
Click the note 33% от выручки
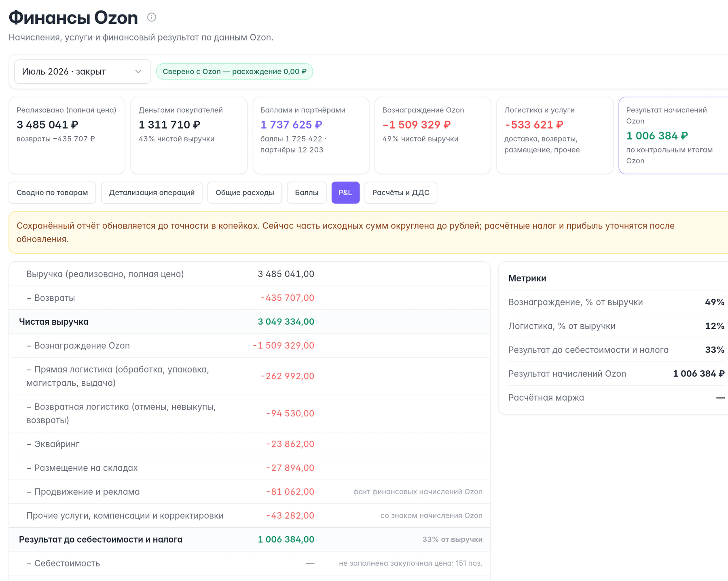[x=453, y=539]
